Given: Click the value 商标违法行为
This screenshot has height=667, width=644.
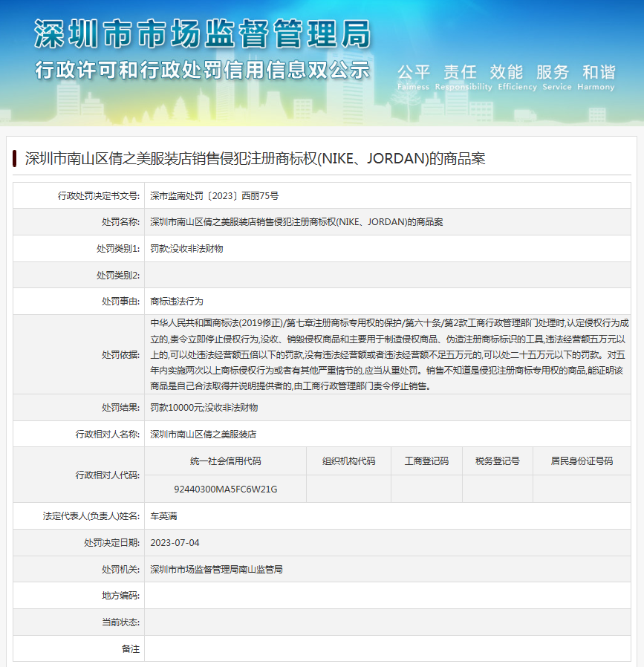Looking at the screenshot, I should pos(177,302).
